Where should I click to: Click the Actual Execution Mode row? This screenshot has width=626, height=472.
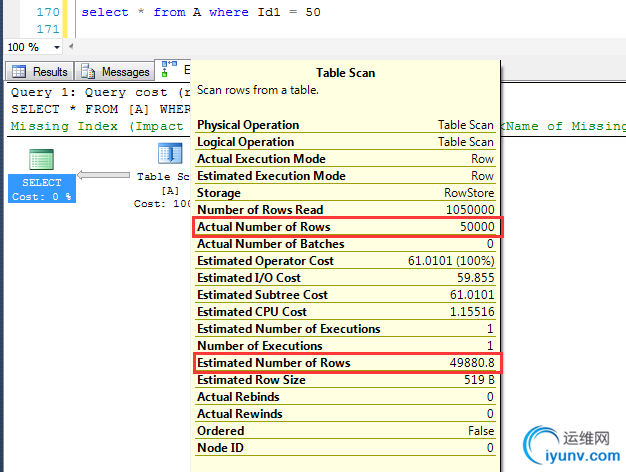[345, 159]
